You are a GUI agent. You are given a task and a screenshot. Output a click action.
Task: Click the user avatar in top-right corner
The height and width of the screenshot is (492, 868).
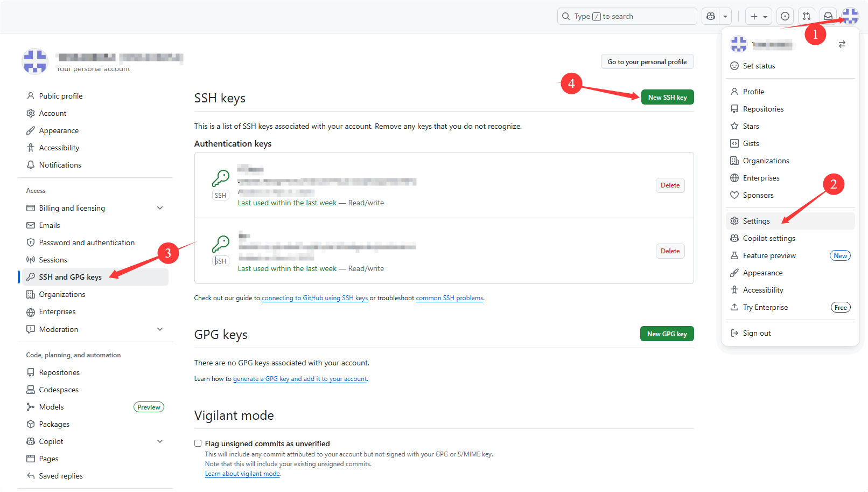(850, 16)
